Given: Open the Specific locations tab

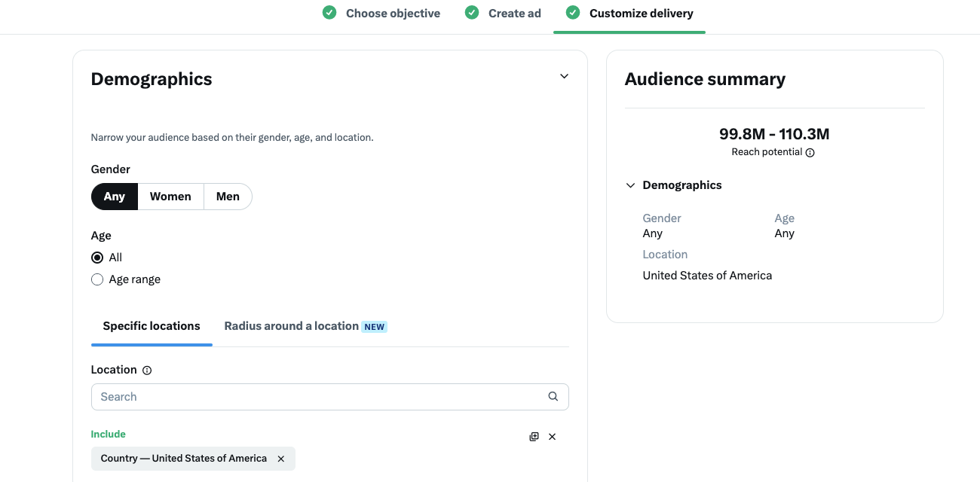Looking at the screenshot, I should point(151,325).
